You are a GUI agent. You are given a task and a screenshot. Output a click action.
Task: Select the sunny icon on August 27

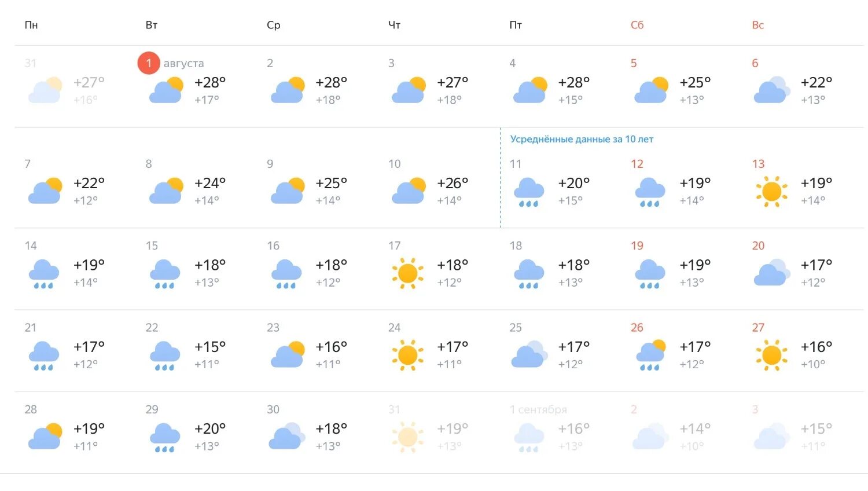coord(771,356)
